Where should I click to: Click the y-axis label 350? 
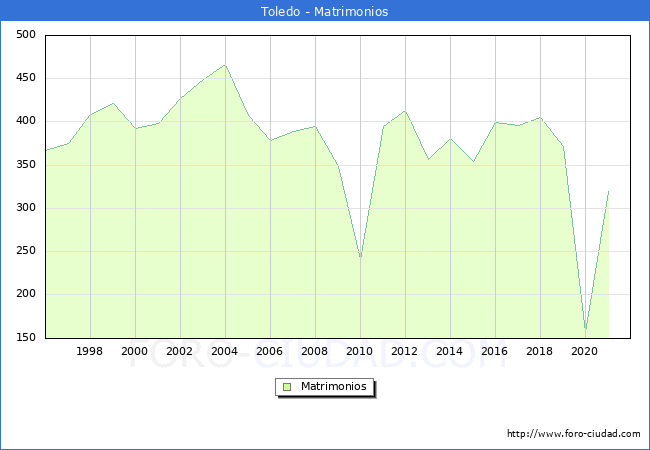[x=26, y=165]
